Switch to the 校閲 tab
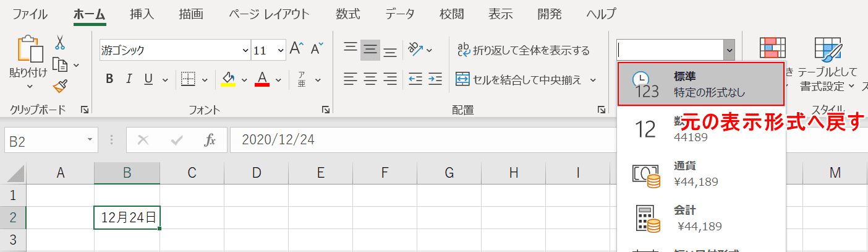Image resolution: width=868 pixels, height=252 pixels. click(452, 14)
